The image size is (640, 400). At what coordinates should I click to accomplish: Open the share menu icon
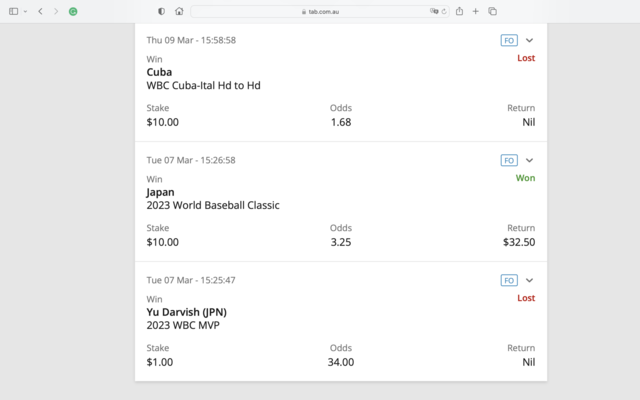point(460,11)
